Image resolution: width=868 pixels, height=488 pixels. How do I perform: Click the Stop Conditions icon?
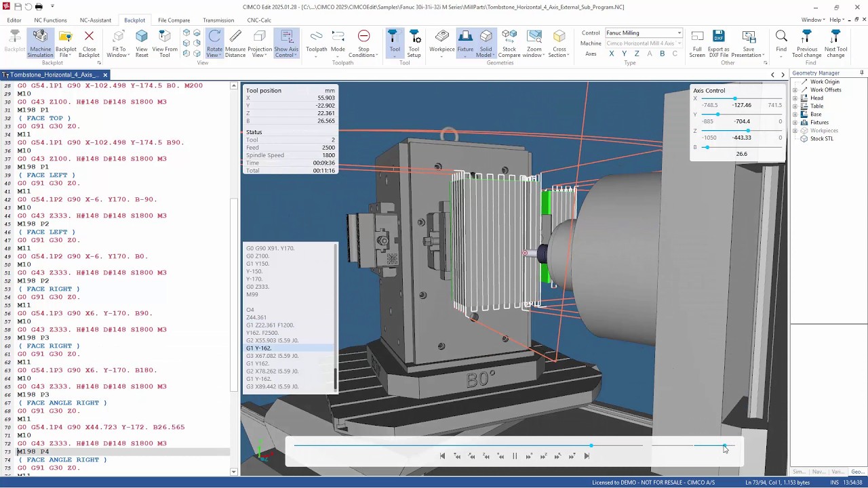[x=364, y=37]
